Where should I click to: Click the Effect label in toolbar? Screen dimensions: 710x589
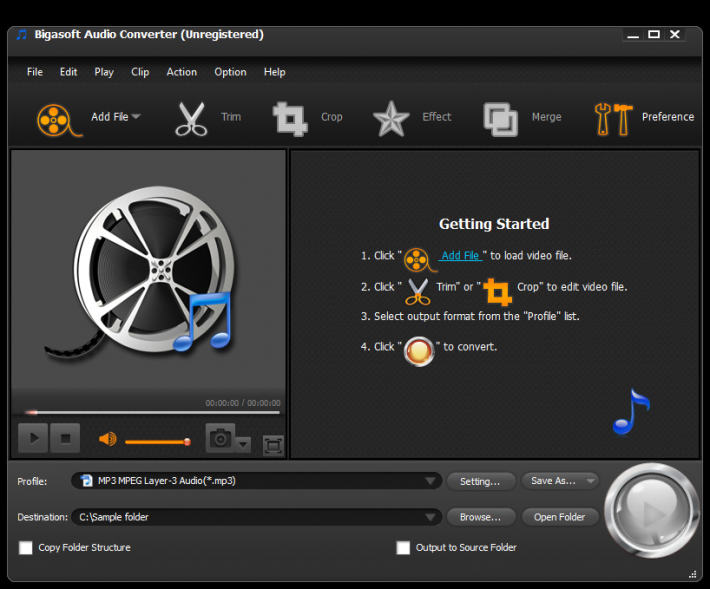(437, 117)
